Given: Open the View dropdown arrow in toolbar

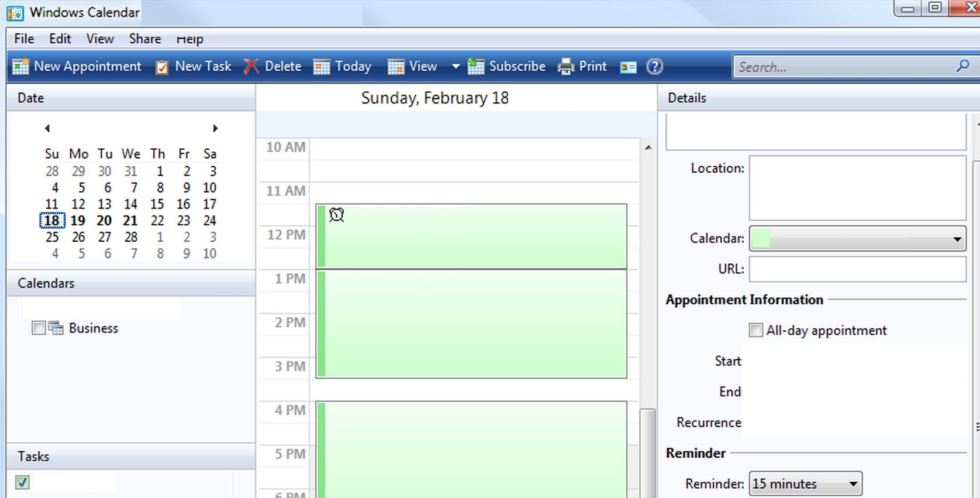Looking at the screenshot, I should tap(456, 67).
